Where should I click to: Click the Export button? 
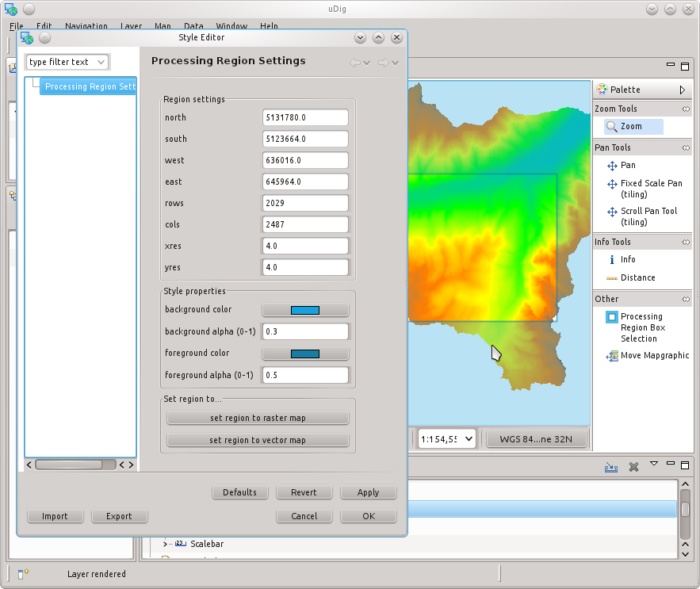click(x=119, y=516)
